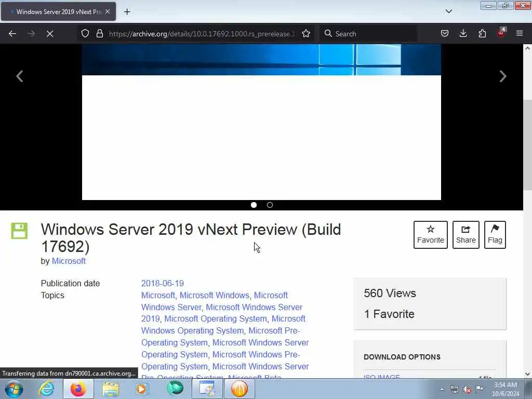
Task: Select Windows Server 2019 vNext tab
Action: (x=58, y=11)
